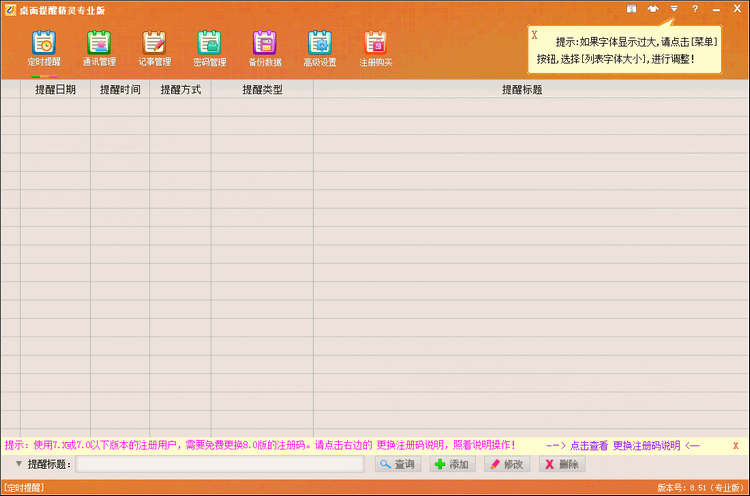Image resolution: width=750 pixels, height=496 pixels.
Task: Open help via the question mark icon
Action: [x=695, y=9]
